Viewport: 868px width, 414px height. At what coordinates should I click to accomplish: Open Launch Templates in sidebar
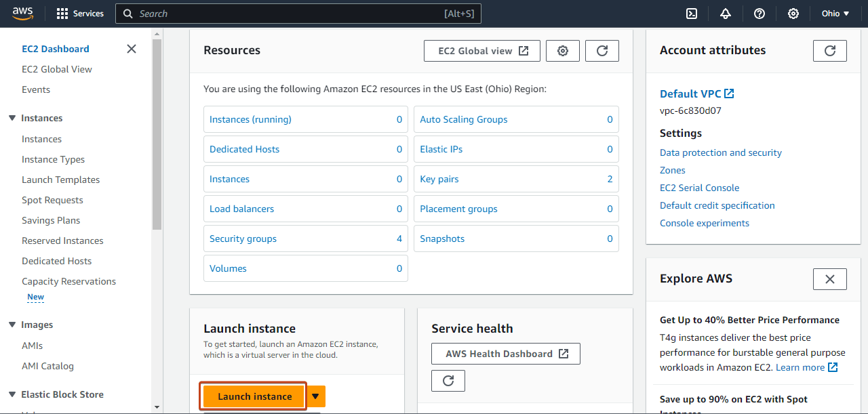click(61, 180)
